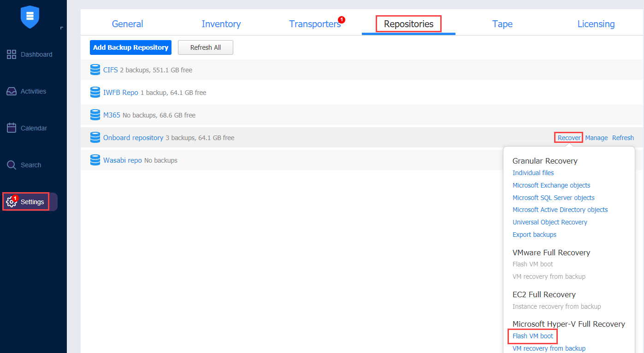
Task: Click Add Backup Repository button
Action: tap(130, 47)
